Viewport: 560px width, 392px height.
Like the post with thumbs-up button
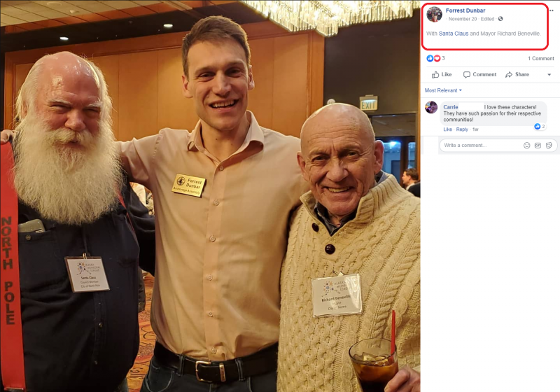[442, 75]
